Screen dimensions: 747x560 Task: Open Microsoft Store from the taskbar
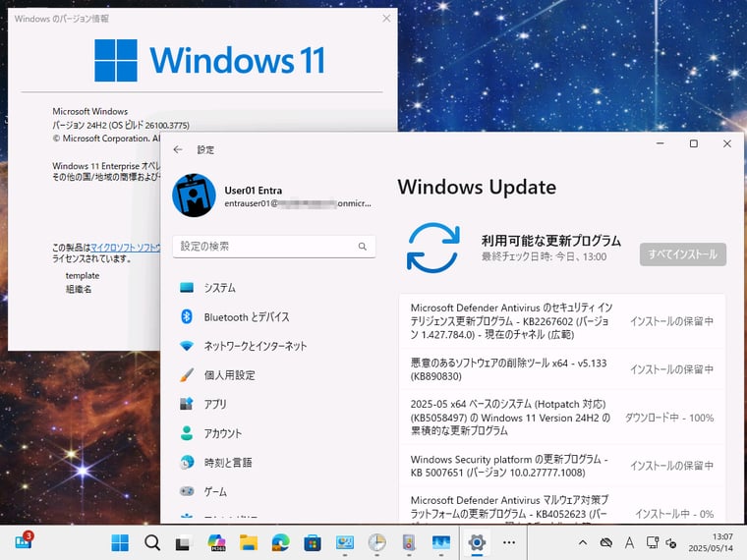click(x=313, y=542)
